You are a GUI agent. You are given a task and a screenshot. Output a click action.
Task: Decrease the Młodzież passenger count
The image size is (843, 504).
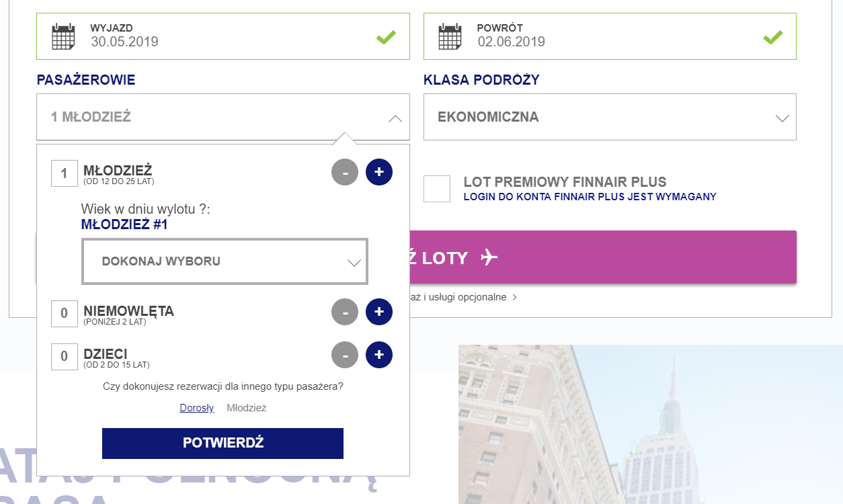pyautogui.click(x=345, y=173)
